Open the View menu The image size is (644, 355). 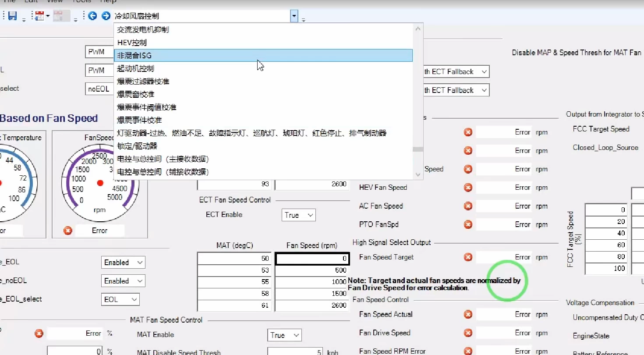click(x=54, y=2)
